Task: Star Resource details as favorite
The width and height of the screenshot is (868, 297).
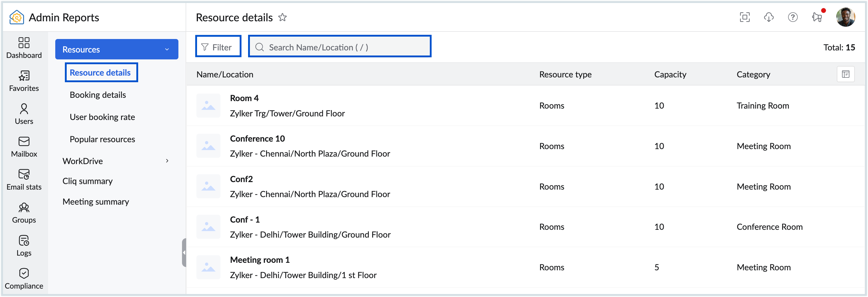Action: pos(282,17)
